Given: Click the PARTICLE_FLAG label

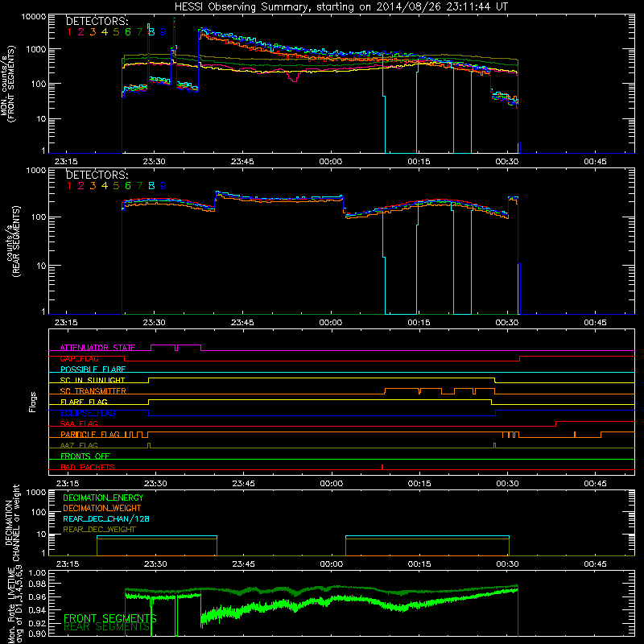Looking at the screenshot, I should coord(90,434).
